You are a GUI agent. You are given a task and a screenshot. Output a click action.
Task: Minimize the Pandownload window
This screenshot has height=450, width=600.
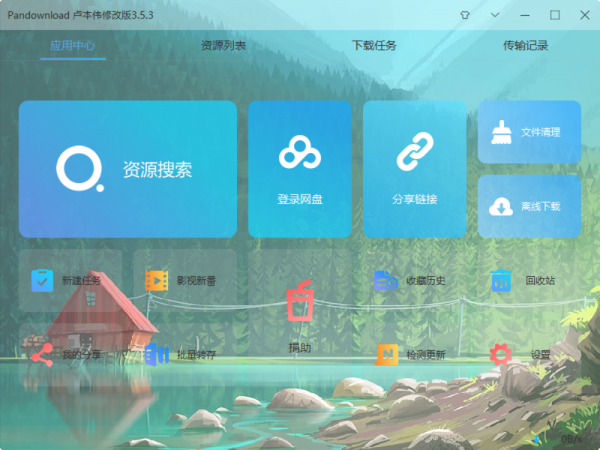tap(525, 15)
